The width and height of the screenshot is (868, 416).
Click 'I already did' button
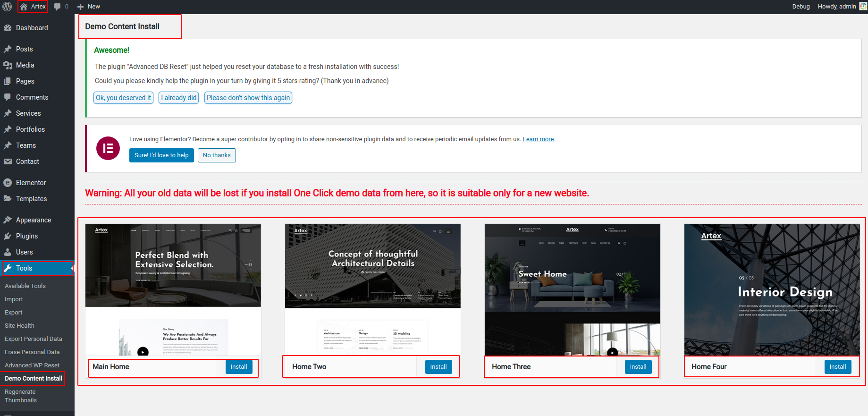click(179, 98)
